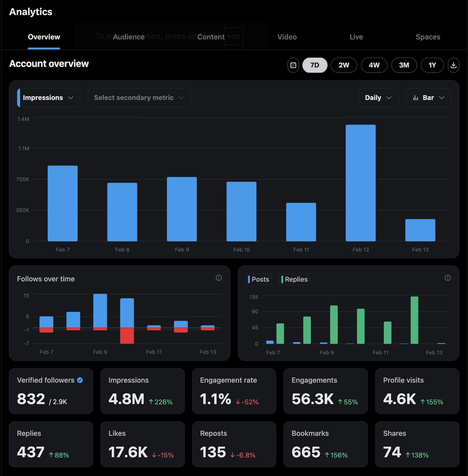
Task: Open the Daily granularity dropdown
Action: [379, 98]
